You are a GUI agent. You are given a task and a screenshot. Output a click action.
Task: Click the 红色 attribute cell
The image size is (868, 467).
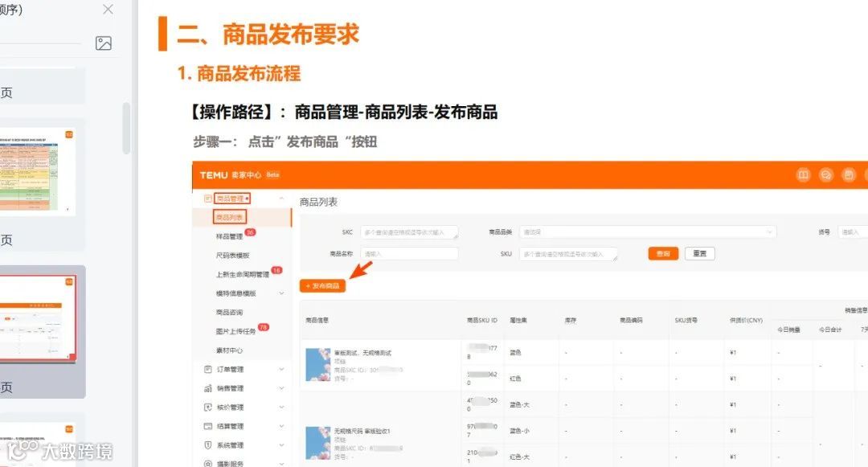point(515,379)
